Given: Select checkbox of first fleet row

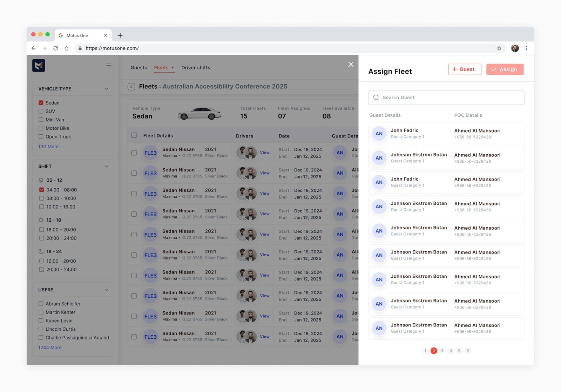Looking at the screenshot, I should tap(134, 153).
